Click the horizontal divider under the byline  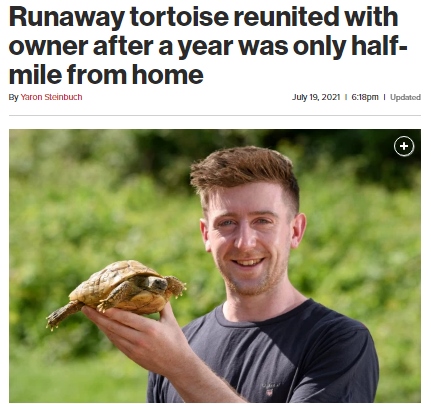[x=215, y=115]
